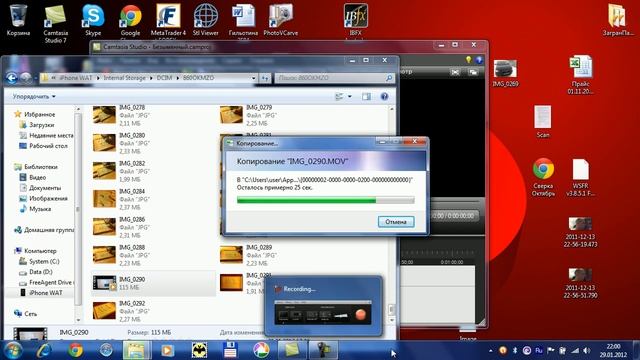Screen dimensions: 640x360
Task: Click Internal Storage in the breadcrumb
Action: pos(124,78)
